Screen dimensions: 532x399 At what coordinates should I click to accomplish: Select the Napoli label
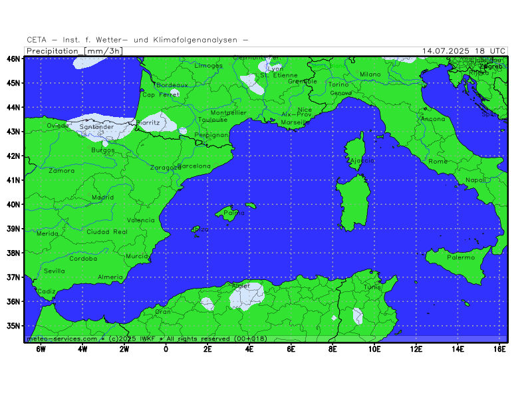[x=475, y=180]
